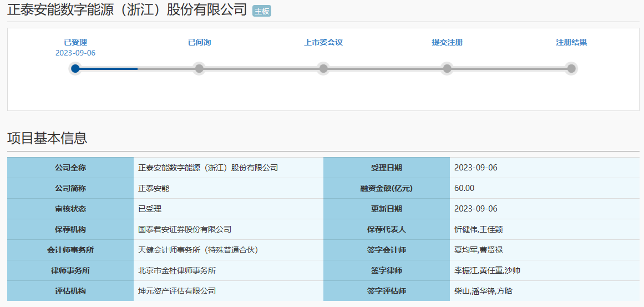Switch to the 上市委会议 stage
This screenshot has width=644, height=307.
click(x=323, y=42)
